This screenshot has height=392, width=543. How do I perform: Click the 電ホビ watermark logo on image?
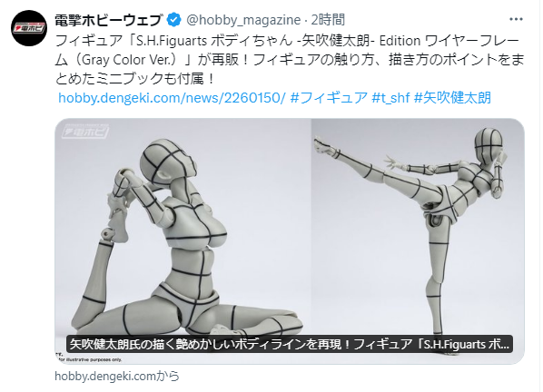pos(84,132)
